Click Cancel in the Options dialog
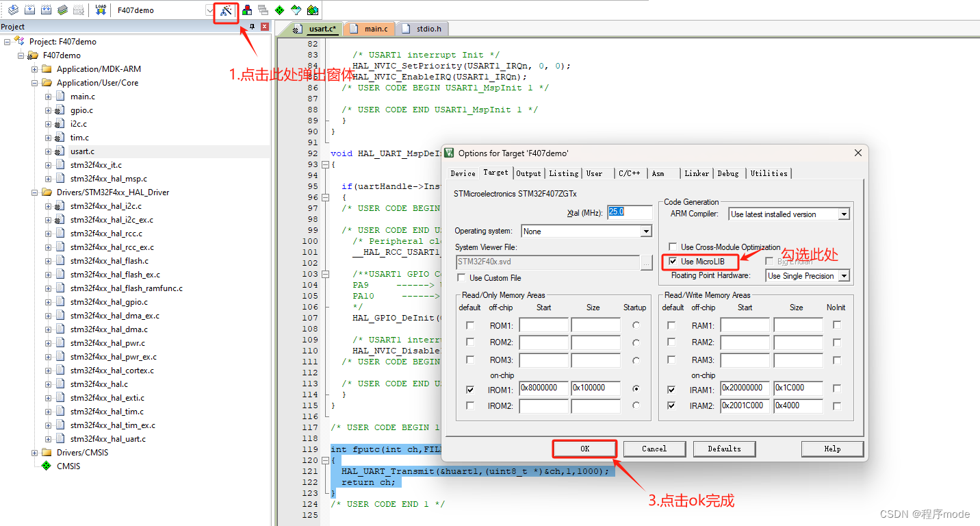This screenshot has height=526, width=980. pos(654,449)
